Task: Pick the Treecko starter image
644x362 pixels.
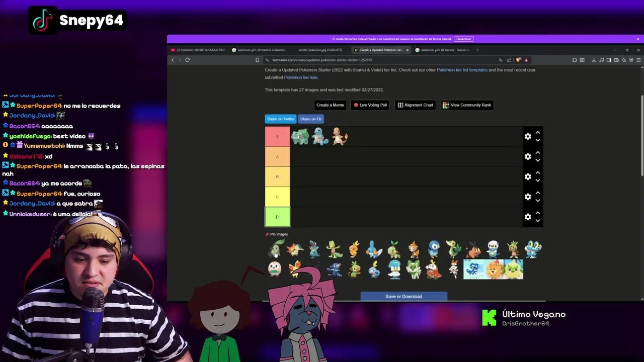Action: pyautogui.click(x=335, y=249)
